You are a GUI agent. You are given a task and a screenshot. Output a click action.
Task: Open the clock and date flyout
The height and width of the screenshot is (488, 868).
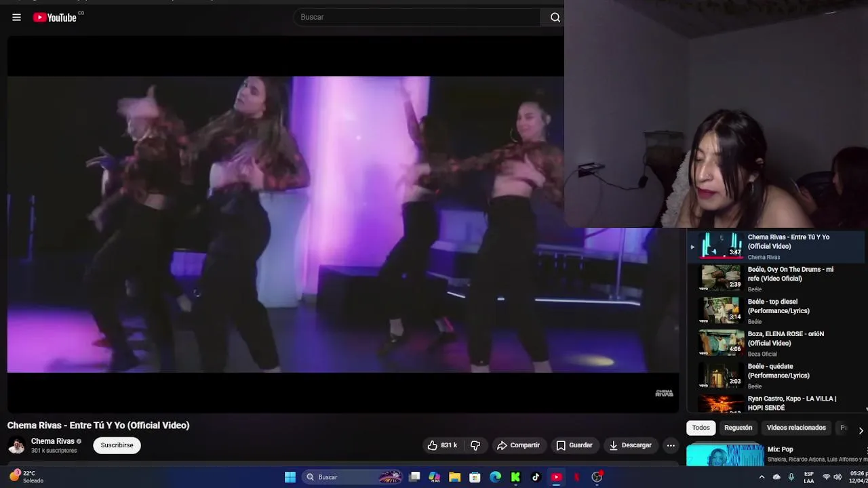858,477
